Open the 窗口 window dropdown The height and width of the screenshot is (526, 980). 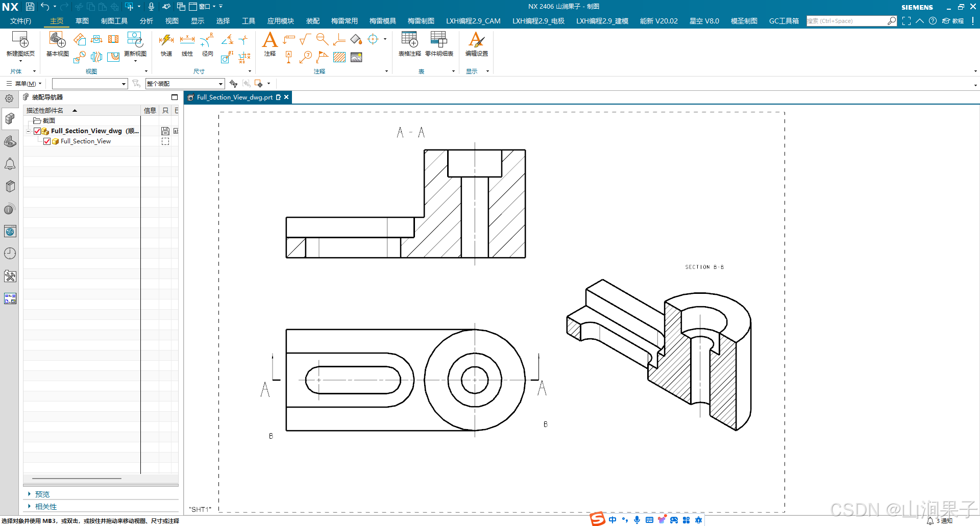click(x=202, y=7)
